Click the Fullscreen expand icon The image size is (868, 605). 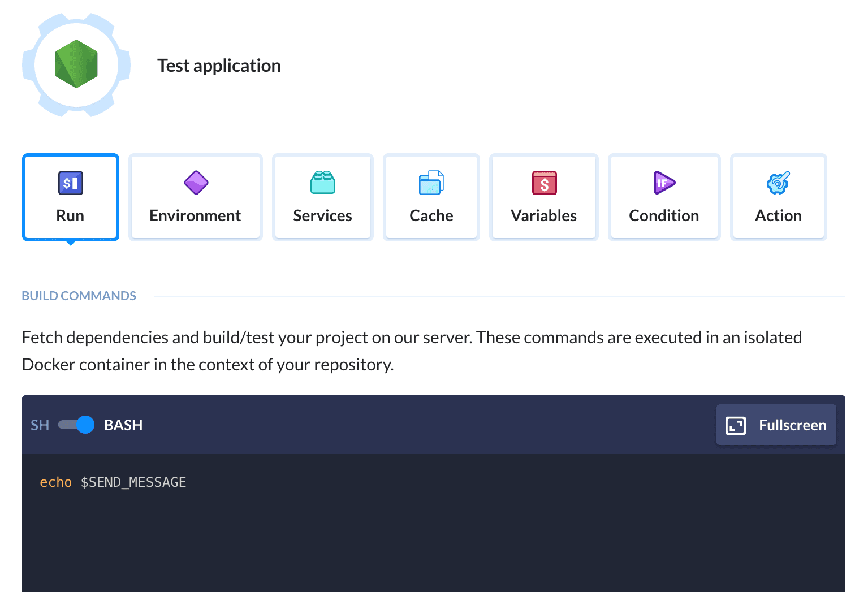pyautogui.click(x=736, y=425)
